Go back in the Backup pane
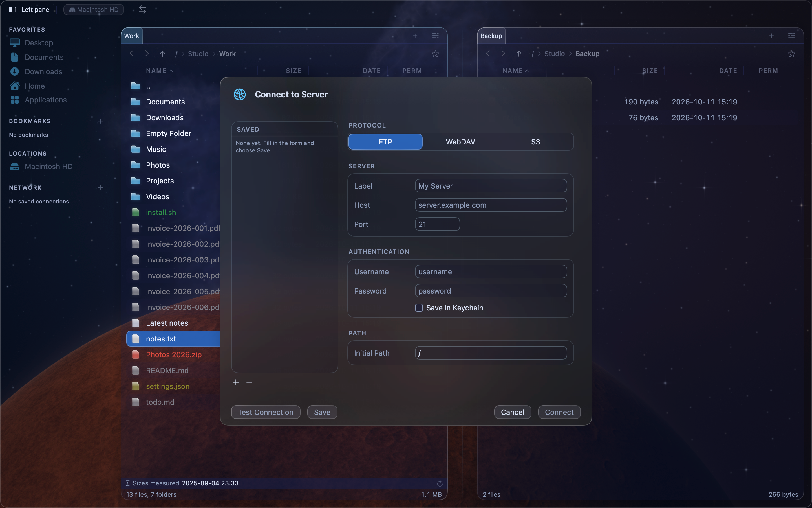Screen dimensions: 812x508 [488, 54]
